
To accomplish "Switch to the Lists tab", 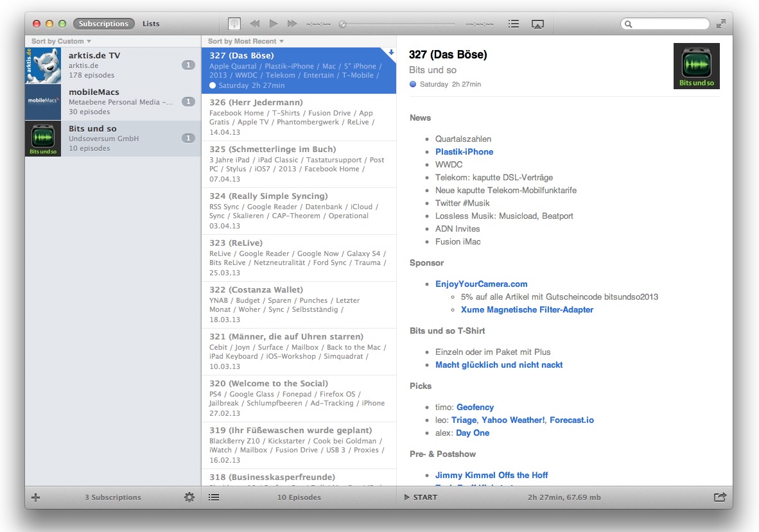I will point(151,24).
